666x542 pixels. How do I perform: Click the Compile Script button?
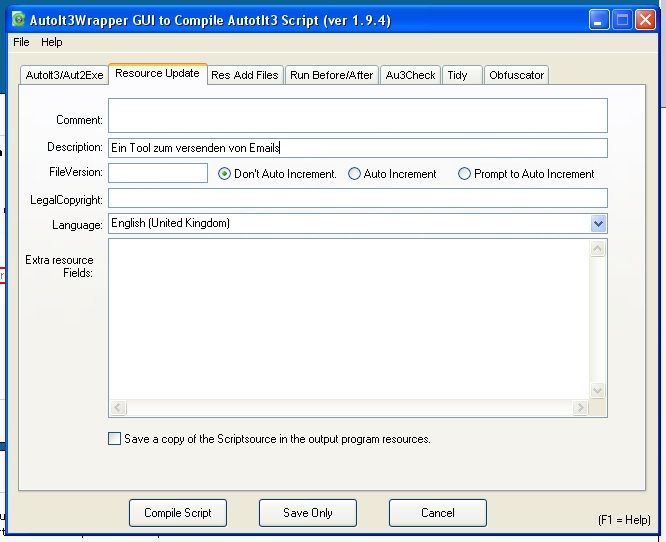point(178,513)
